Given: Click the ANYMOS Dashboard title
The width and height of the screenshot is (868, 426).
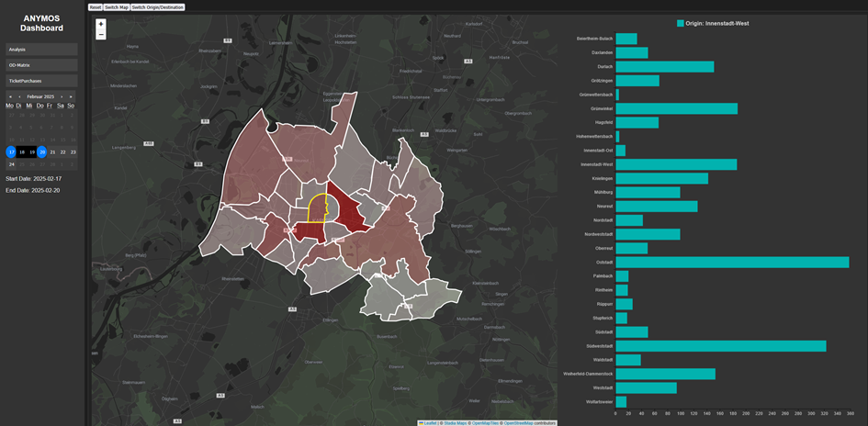Looking at the screenshot, I should [41, 23].
